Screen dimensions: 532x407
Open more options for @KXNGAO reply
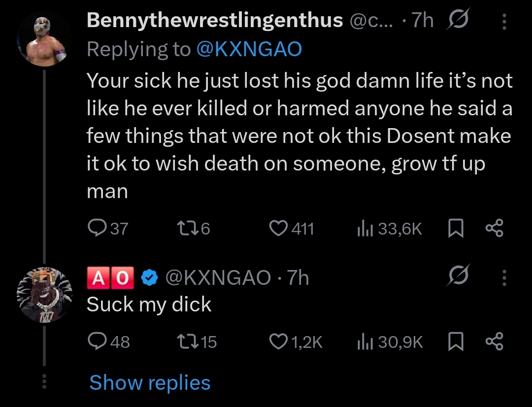coord(503,277)
